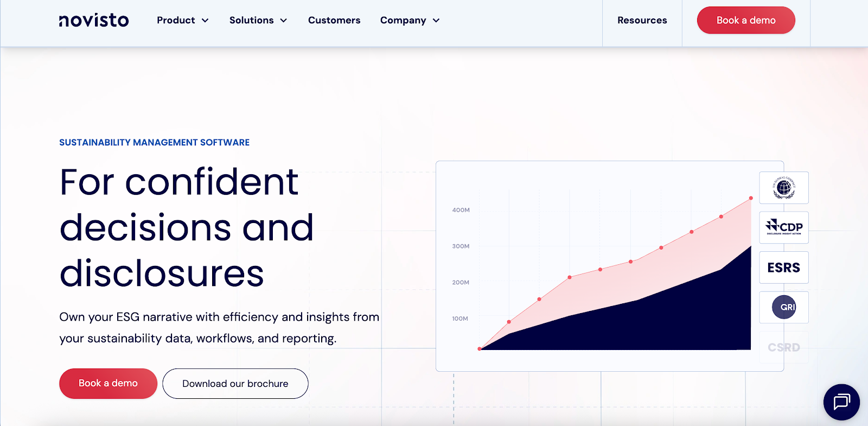Click the 'For confident decisions' headline
The height and width of the screenshot is (426, 868).
187,227
